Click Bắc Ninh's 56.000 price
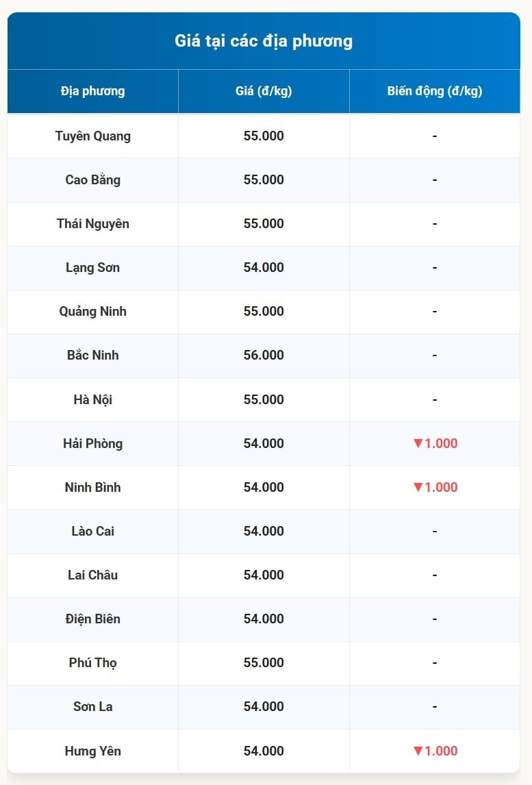The width and height of the screenshot is (532, 785). click(264, 355)
